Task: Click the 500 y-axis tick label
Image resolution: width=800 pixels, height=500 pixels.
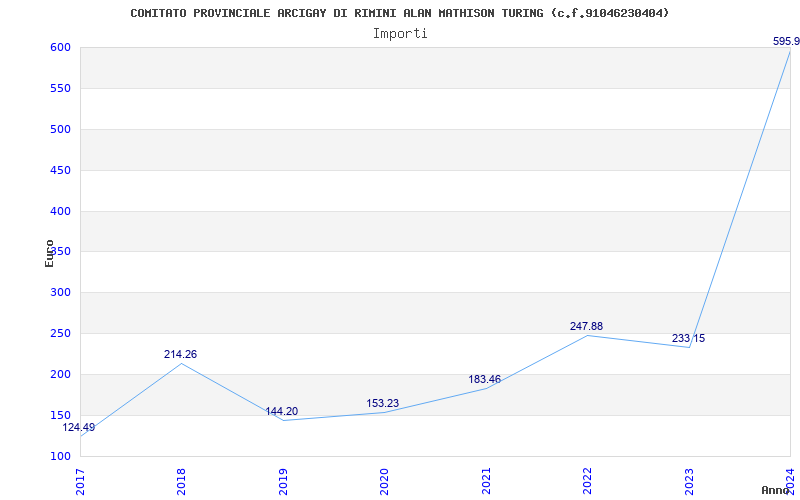Action: point(59,130)
